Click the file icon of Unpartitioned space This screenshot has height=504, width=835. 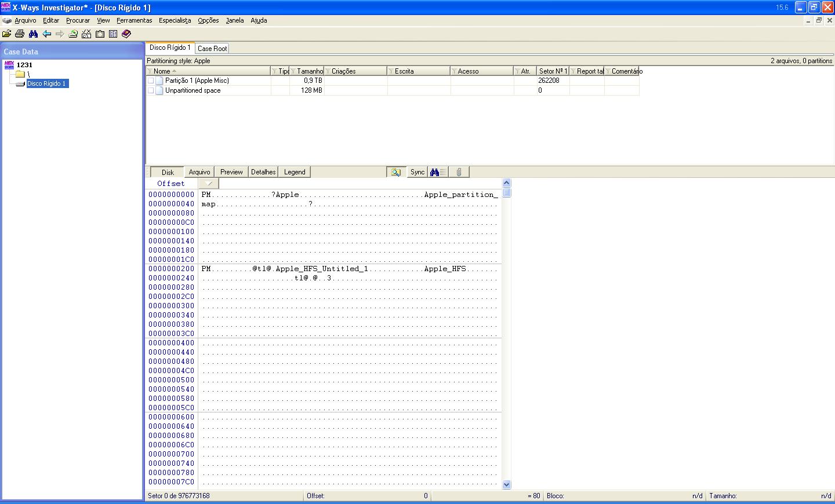point(159,90)
